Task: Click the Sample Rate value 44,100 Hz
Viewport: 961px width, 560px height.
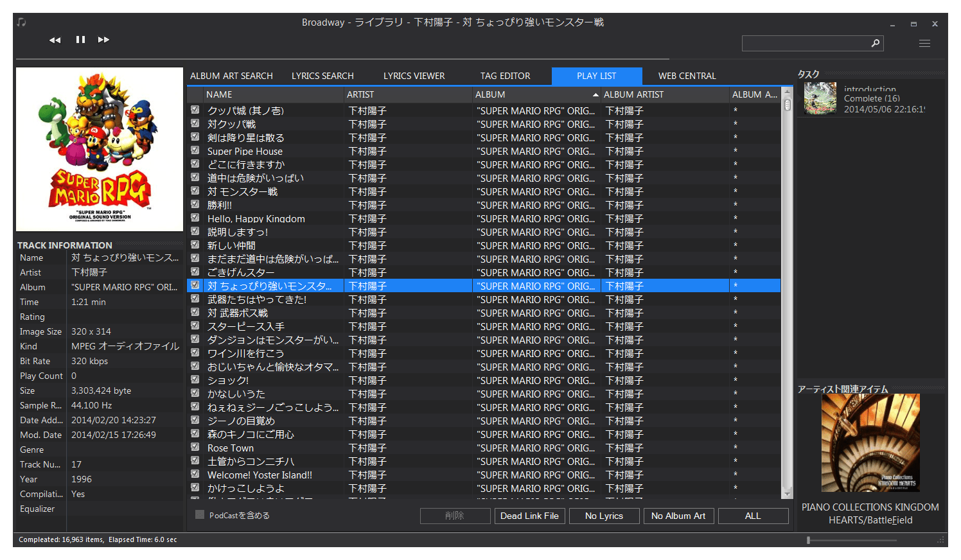Action: (x=91, y=405)
